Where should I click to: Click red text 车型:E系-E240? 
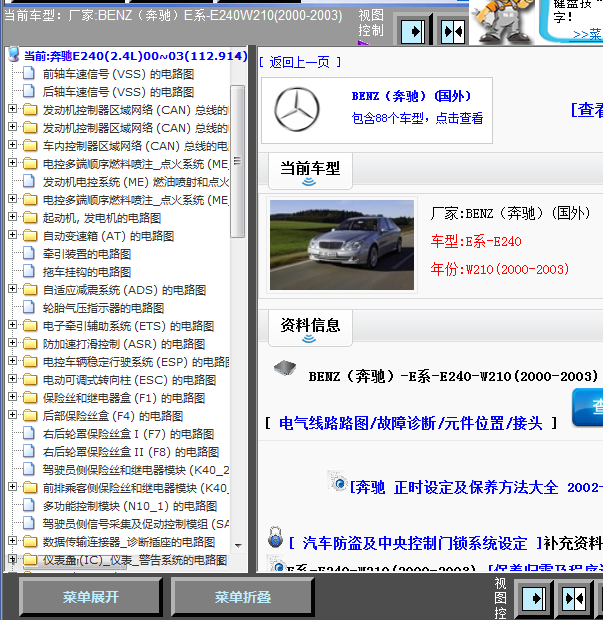coord(476,241)
